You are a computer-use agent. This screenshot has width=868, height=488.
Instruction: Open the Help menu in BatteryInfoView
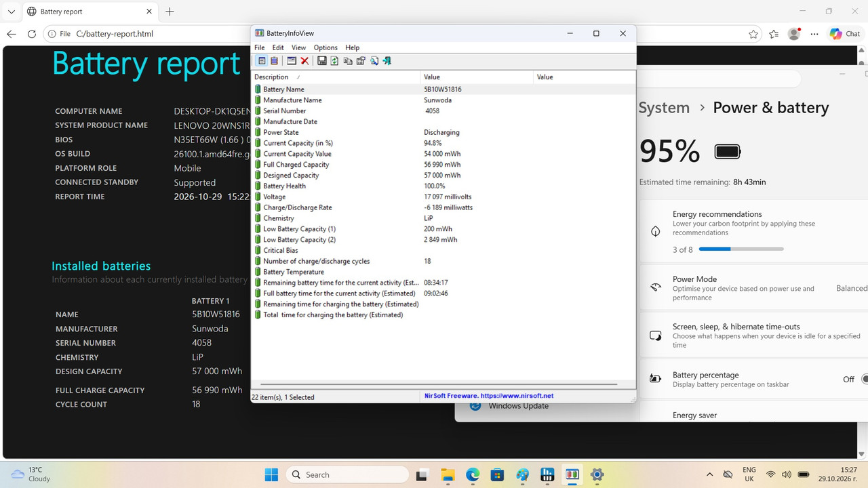pos(352,47)
